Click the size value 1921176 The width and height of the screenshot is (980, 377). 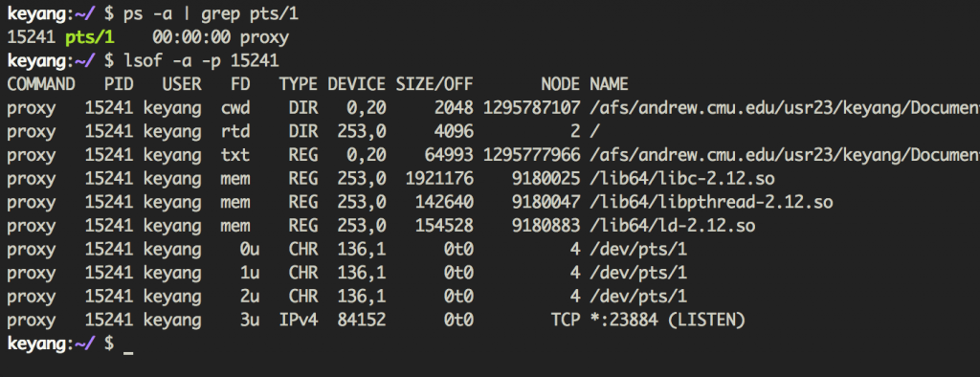439,180
